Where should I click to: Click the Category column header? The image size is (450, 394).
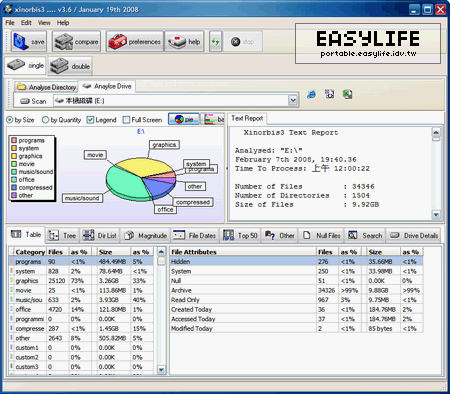[30, 252]
